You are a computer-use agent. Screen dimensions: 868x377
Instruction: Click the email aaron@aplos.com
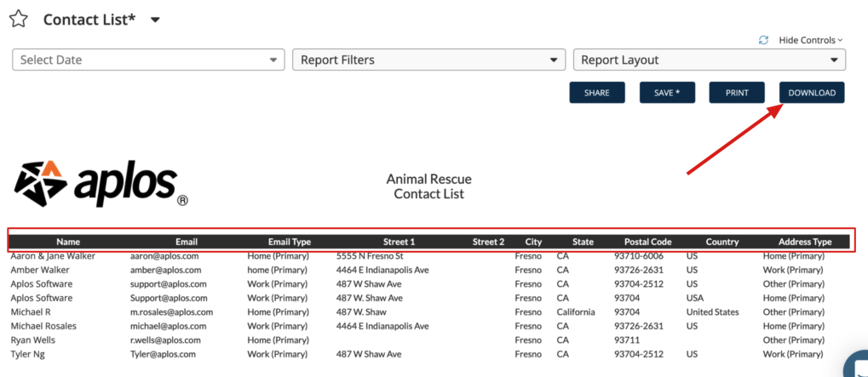point(164,256)
